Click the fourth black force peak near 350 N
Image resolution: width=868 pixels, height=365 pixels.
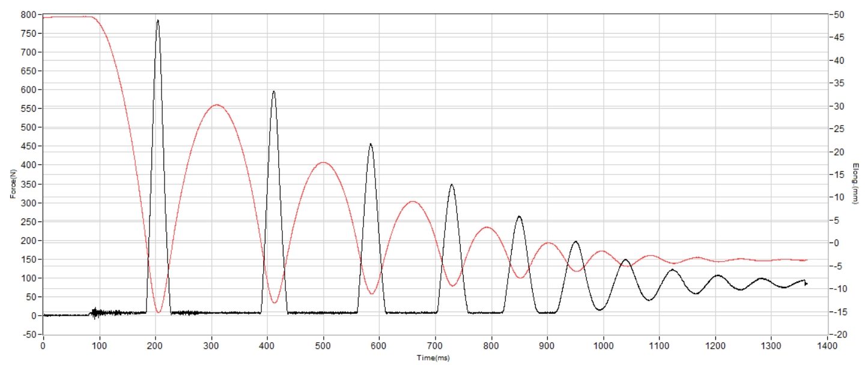coord(452,185)
